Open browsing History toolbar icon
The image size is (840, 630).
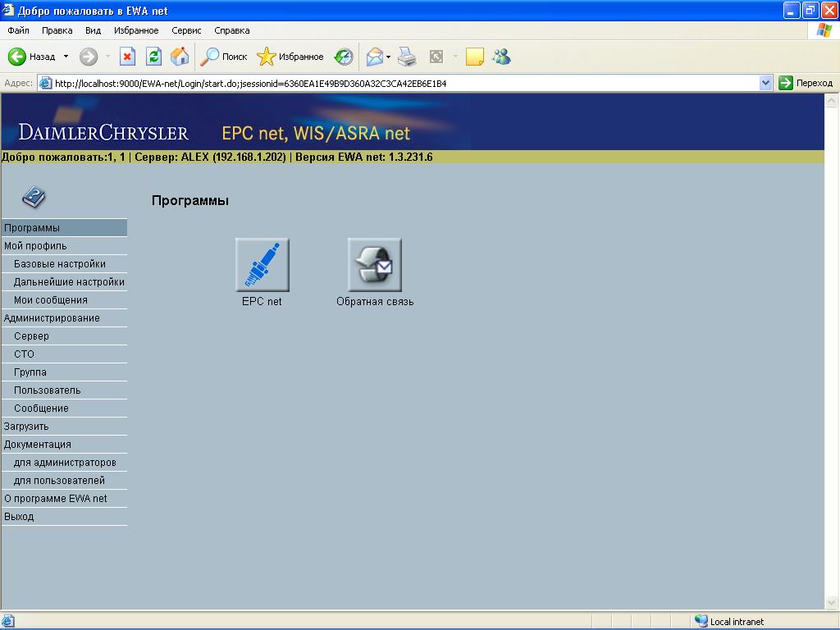[x=344, y=57]
